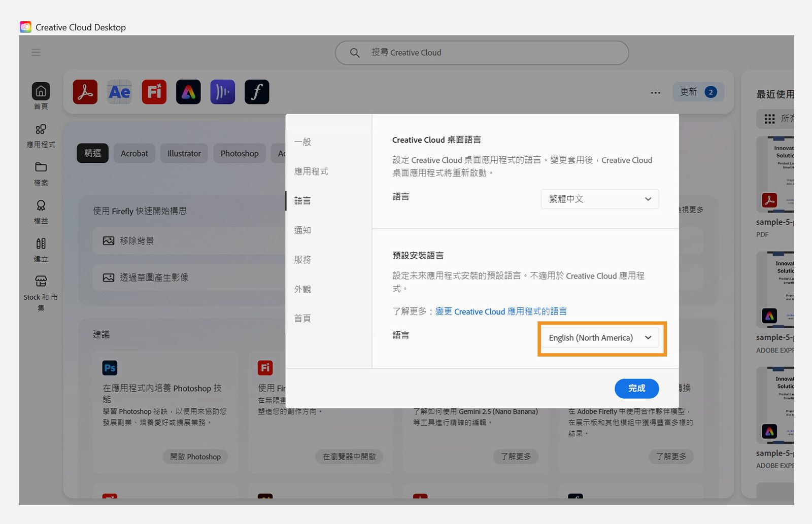Screen dimensions: 812x524
Task: Open the default install language dropdown English (North America)
Action: 600,338
